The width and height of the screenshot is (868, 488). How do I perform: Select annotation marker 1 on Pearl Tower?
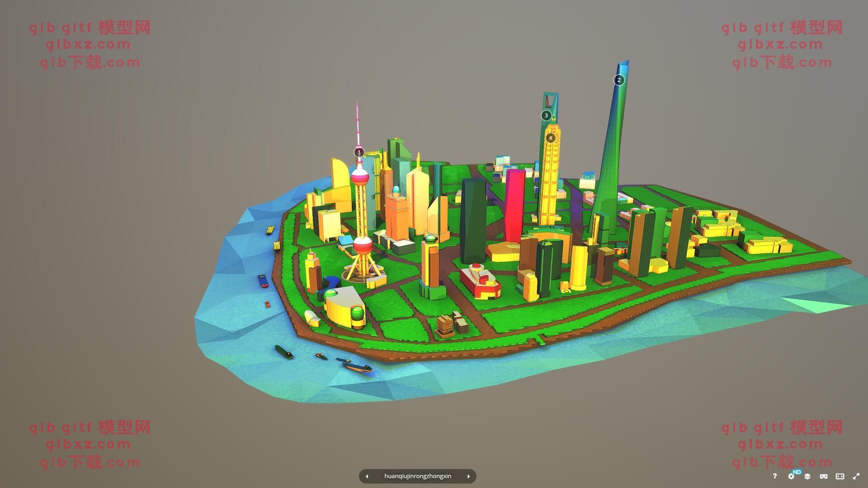[359, 152]
